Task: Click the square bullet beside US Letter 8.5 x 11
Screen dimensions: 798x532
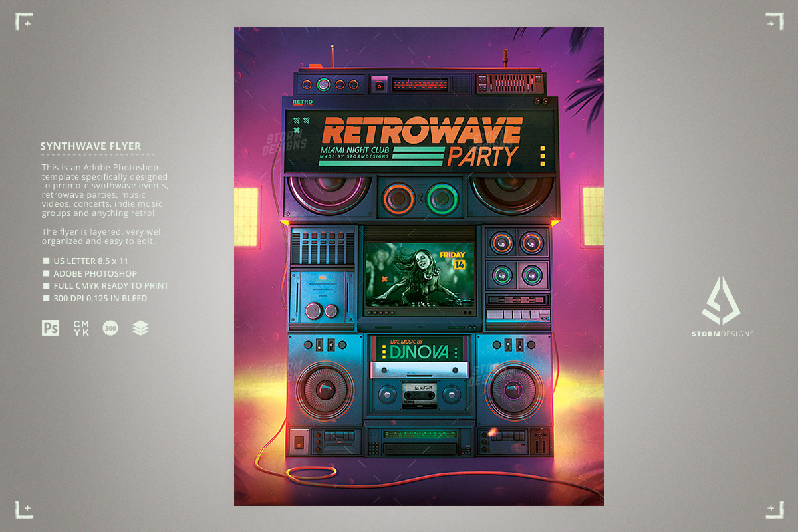Action: (47, 261)
